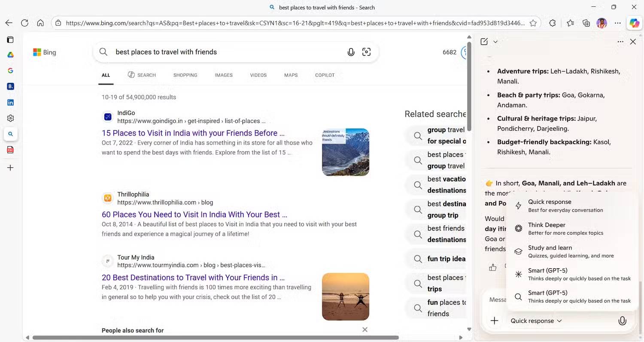Click the horizontal scrollbar at page bottom

point(215,338)
